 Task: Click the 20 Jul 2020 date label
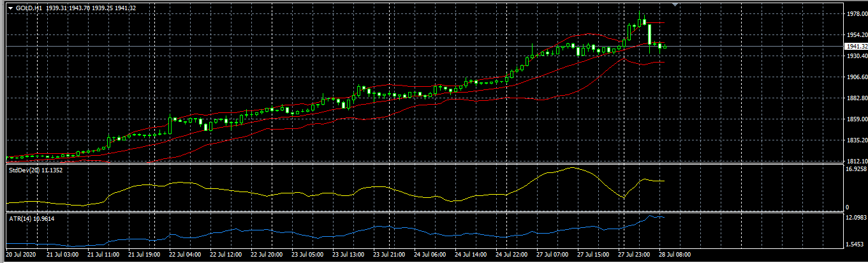pos(19,254)
